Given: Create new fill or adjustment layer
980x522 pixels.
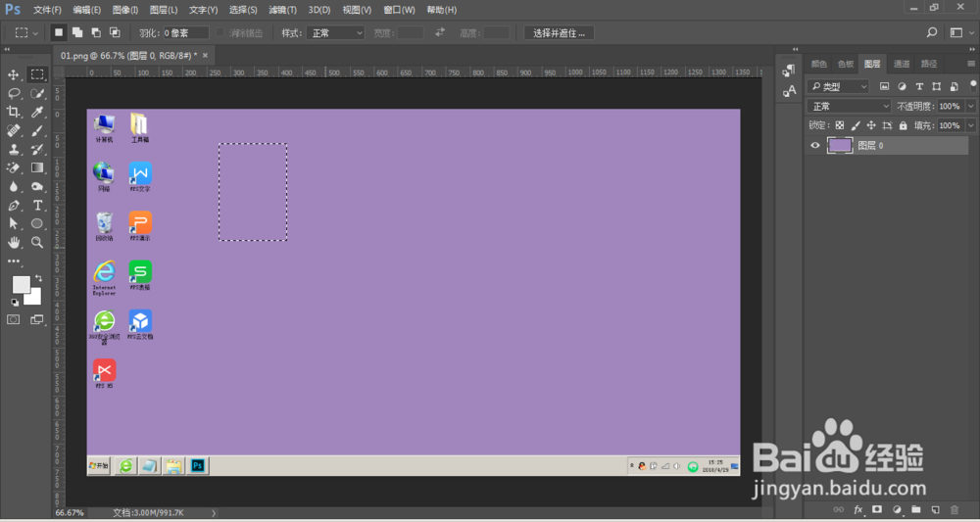Looking at the screenshot, I should click(x=897, y=509).
